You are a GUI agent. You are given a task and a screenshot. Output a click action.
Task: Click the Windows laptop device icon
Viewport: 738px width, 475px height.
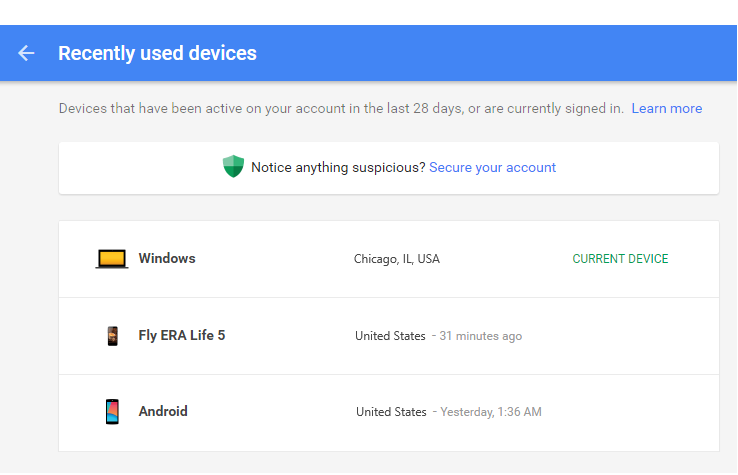click(x=112, y=259)
